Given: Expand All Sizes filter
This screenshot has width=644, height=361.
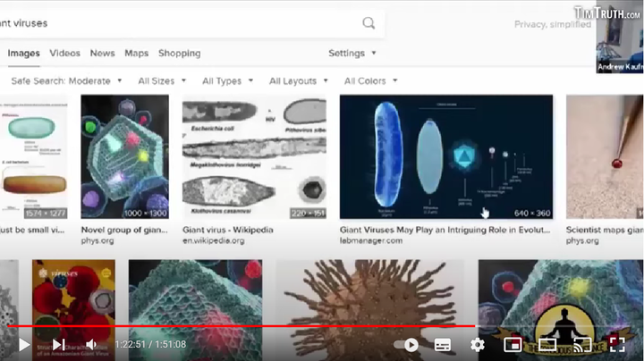Looking at the screenshot, I should point(162,81).
